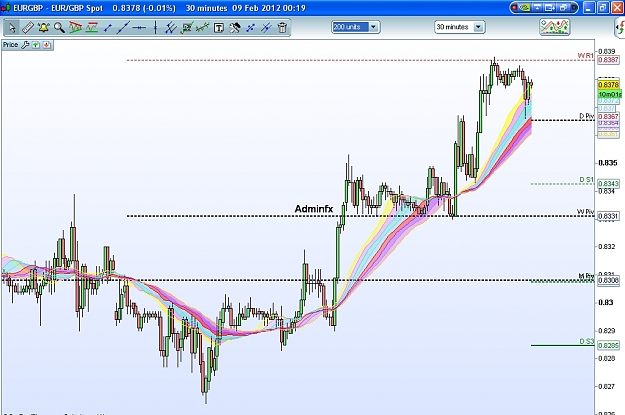Viewport: 625px width, 415px height.
Task: Click the pin-to-top icon in title bar
Action: (538, 8)
